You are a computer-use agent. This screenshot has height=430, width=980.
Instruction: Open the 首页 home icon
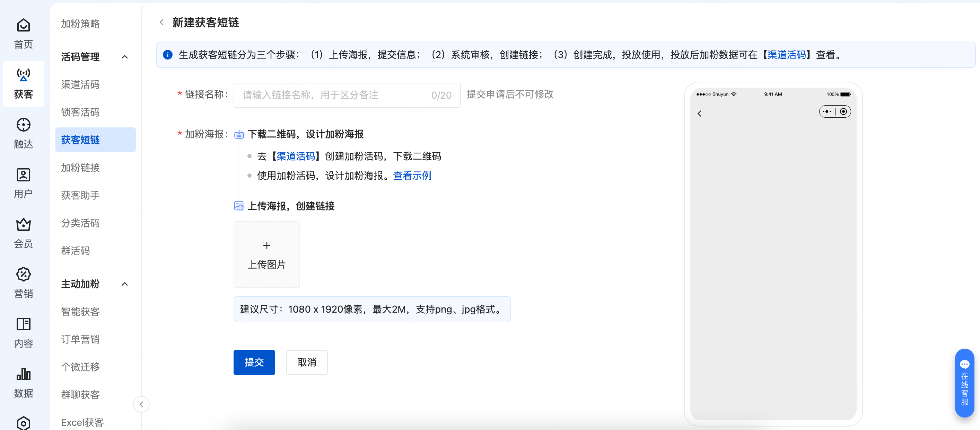click(23, 26)
